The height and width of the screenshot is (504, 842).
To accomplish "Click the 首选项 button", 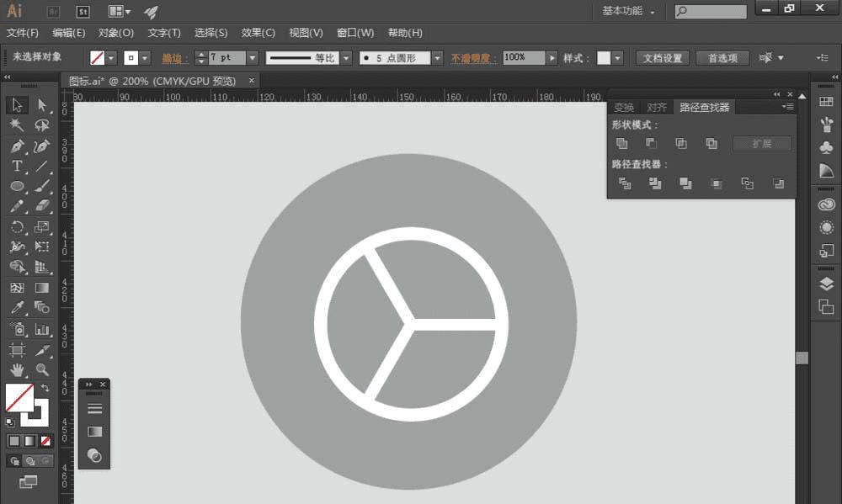I will coord(722,58).
